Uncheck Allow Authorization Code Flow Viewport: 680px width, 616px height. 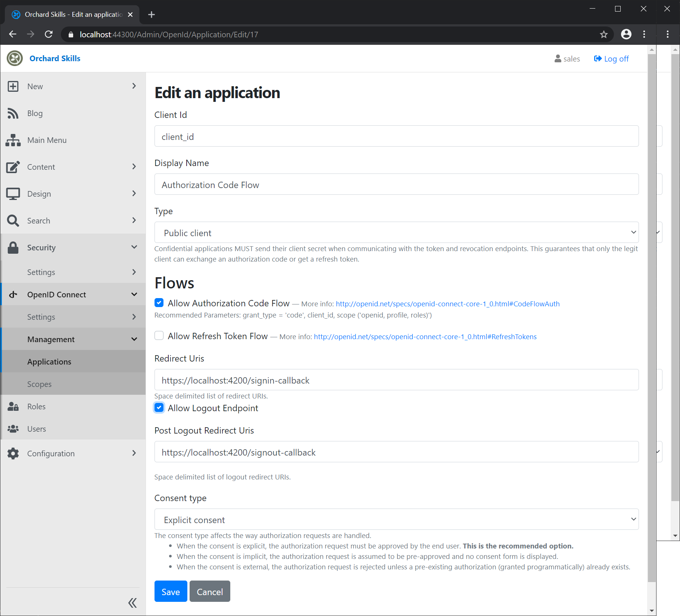coord(159,303)
